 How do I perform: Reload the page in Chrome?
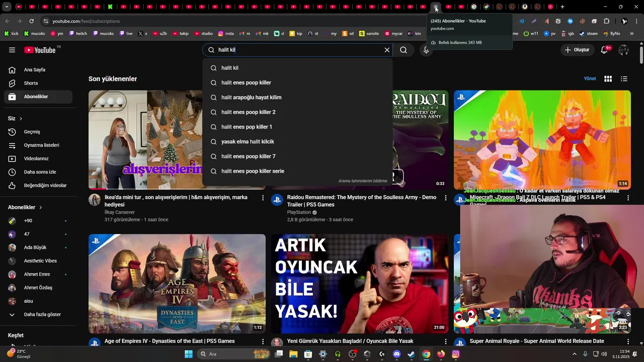(31, 21)
